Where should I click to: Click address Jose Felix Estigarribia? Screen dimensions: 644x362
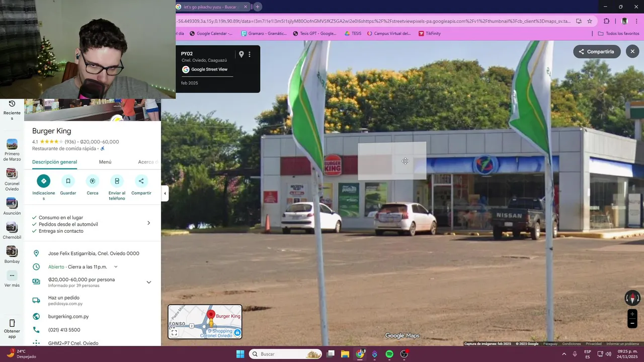[94, 253]
